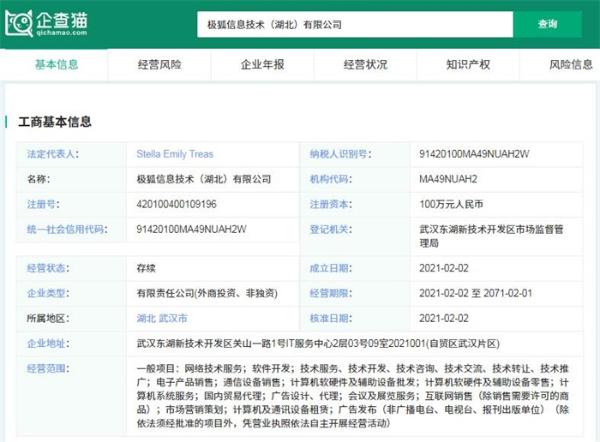This screenshot has width=600, height=442.
Task: Click the 法定代表人 label
Action: click(53, 154)
